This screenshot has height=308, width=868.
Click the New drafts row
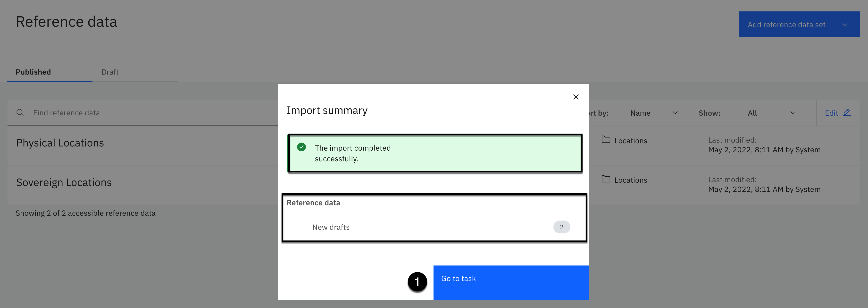pyautogui.click(x=331, y=227)
